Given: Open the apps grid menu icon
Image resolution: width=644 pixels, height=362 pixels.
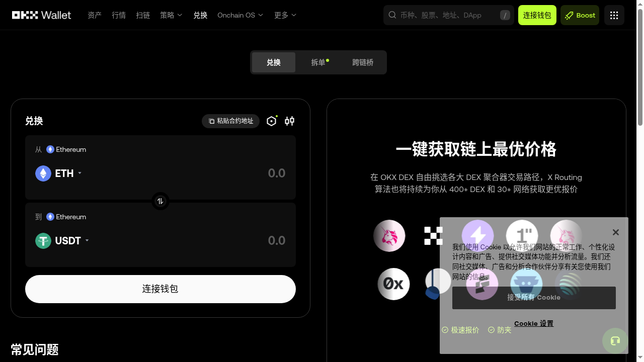Looking at the screenshot, I should click(x=614, y=15).
